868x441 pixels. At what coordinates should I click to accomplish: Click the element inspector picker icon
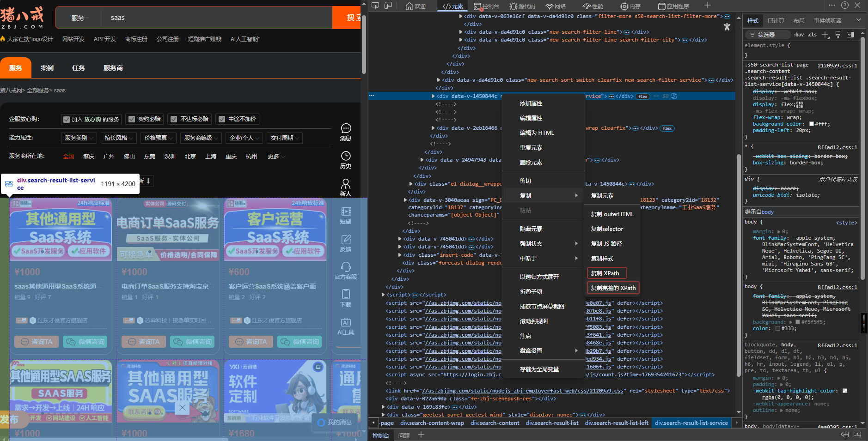[x=375, y=6]
